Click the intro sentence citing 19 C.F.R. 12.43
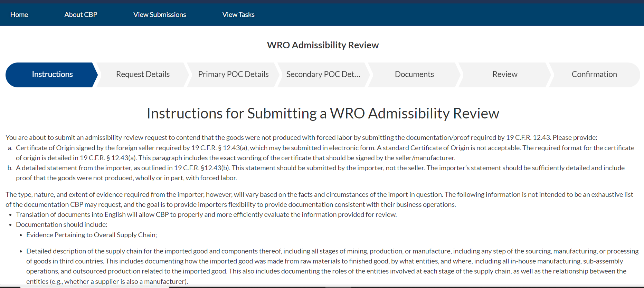Screen dimensions: 644x288 [x=301, y=137]
